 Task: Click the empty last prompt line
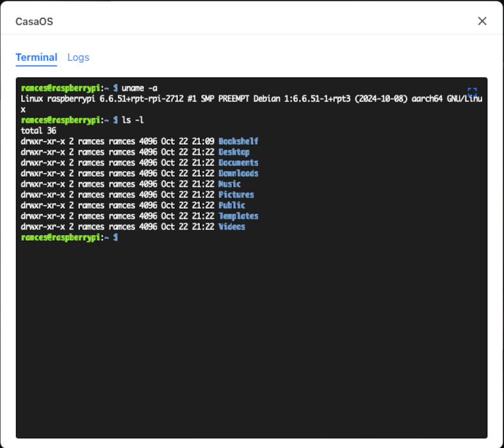(x=69, y=237)
